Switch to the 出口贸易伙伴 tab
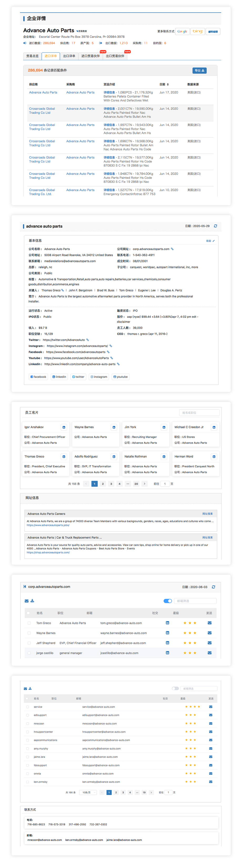 point(115,56)
